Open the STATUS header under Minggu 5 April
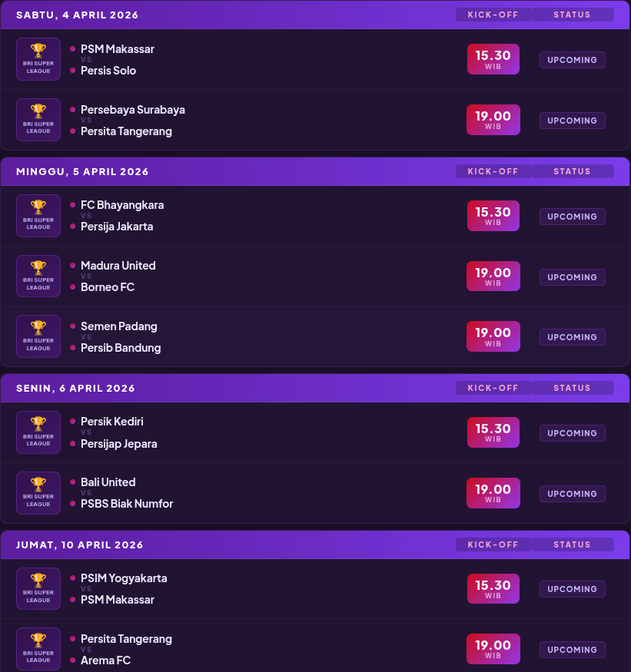The width and height of the screenshot is (631, 672). [x=573, y=171]
